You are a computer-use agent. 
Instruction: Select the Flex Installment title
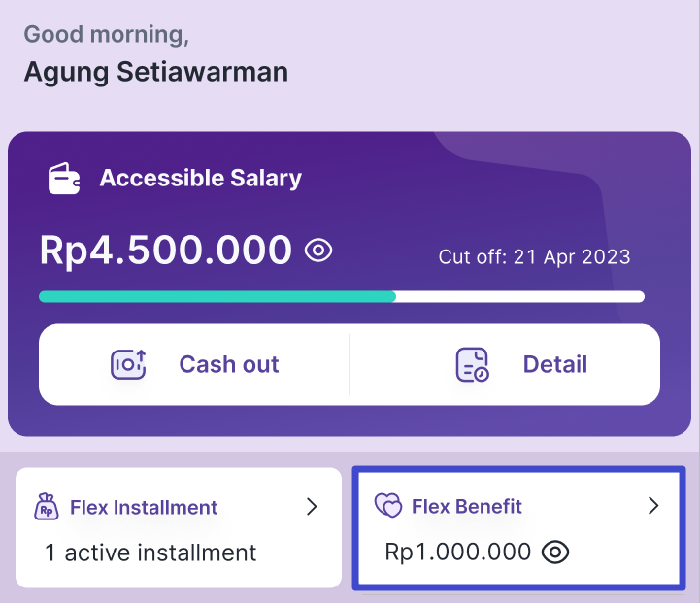(144, 507)
